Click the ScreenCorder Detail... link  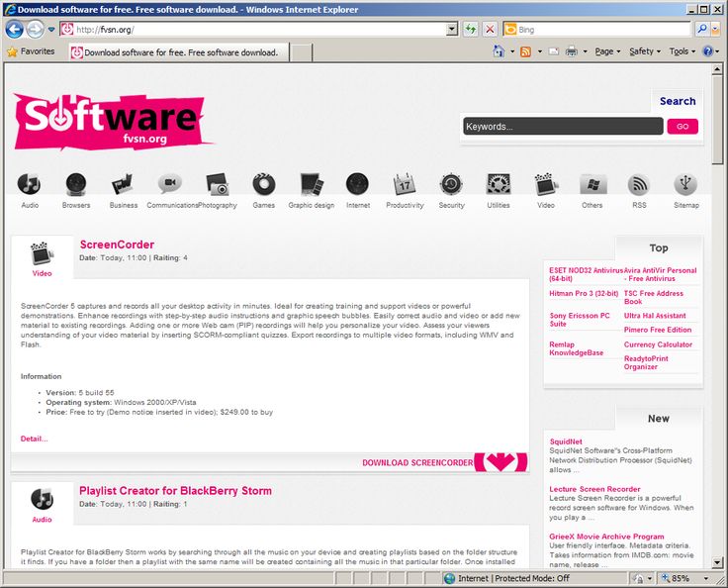tap(34, 439)
